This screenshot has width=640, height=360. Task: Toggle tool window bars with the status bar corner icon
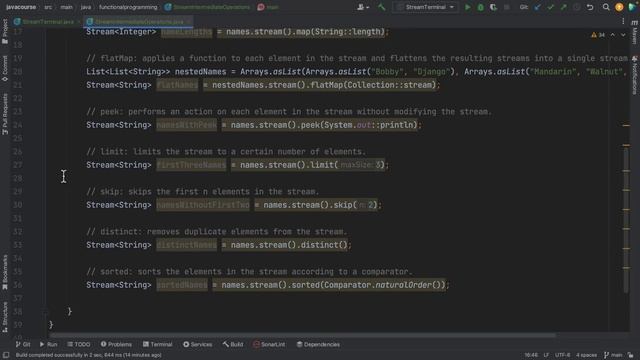[x=6, y=355]
